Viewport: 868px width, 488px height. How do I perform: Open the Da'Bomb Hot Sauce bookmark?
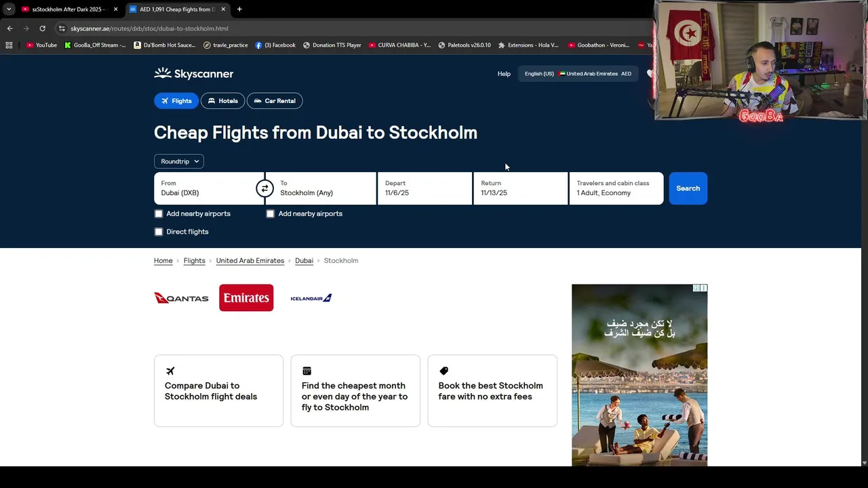tap(165, 45)
